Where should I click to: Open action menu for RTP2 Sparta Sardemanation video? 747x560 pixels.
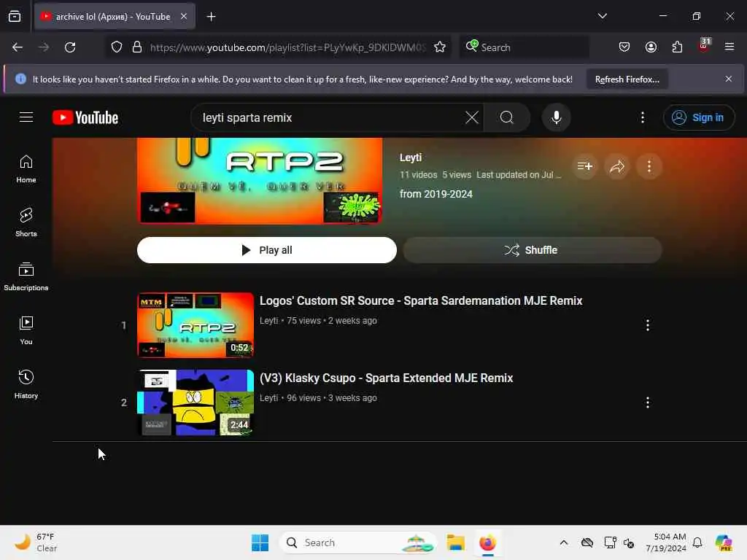(x=648, y=325)
